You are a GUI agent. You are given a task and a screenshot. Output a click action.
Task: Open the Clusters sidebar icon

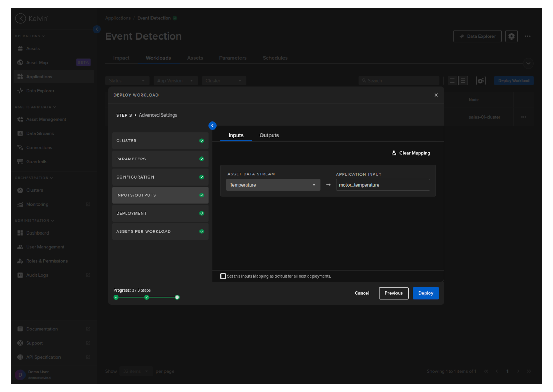20,190
